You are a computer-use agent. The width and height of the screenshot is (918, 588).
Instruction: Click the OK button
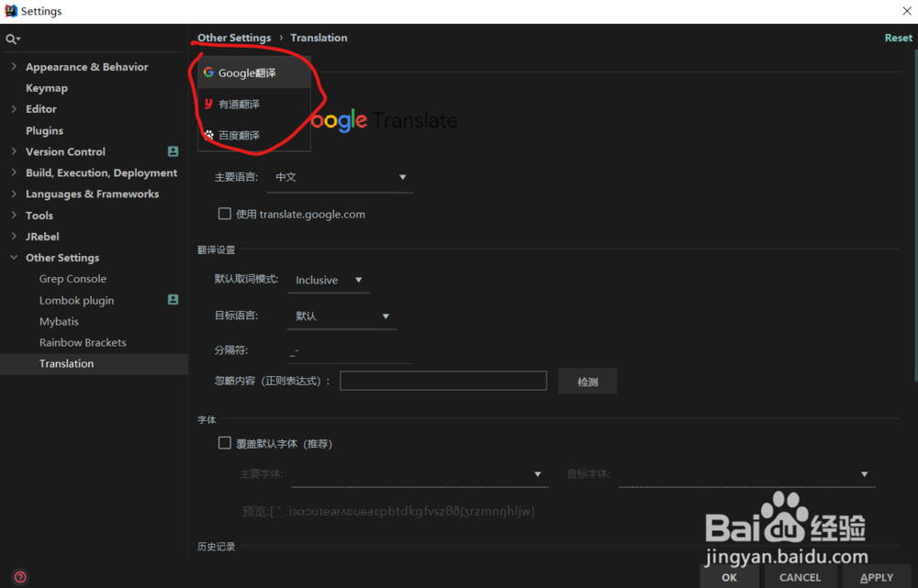pyautogui.click(x=729, y=577)
